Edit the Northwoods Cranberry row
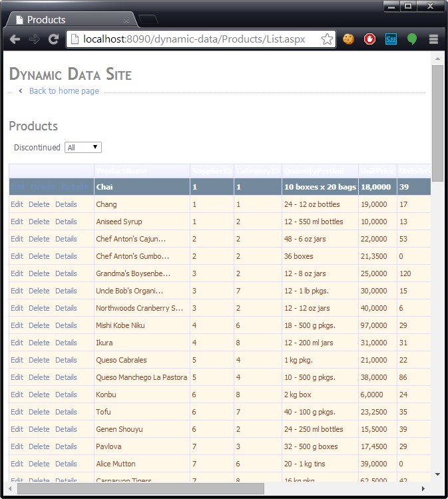 17,308
